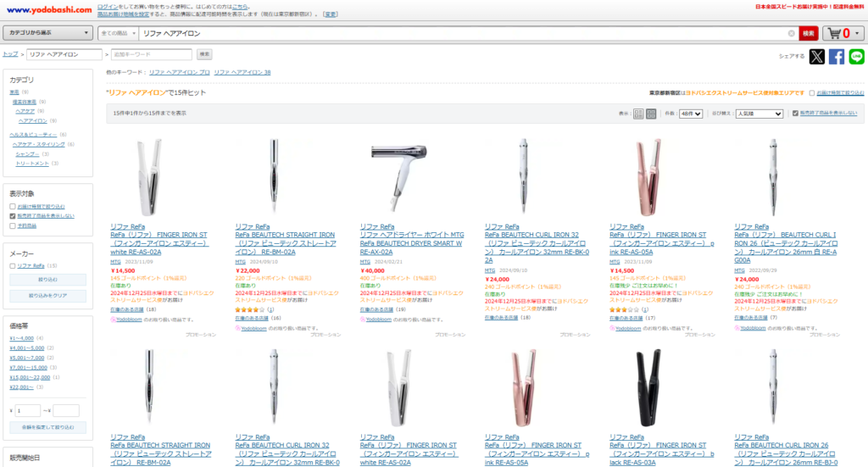Share this page on X
868x467 pixels.
click(816, 57)
